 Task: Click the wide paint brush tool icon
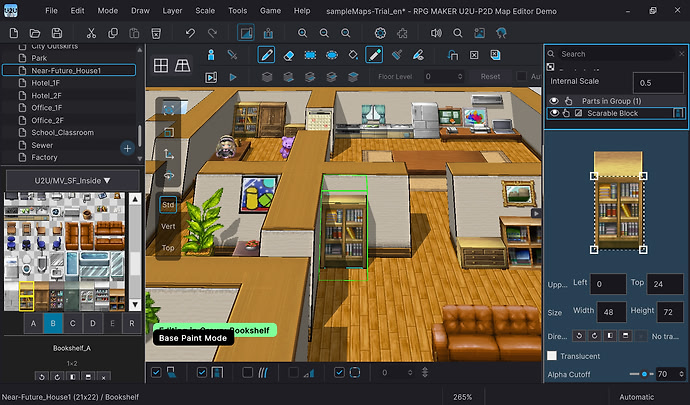point(396,55)
